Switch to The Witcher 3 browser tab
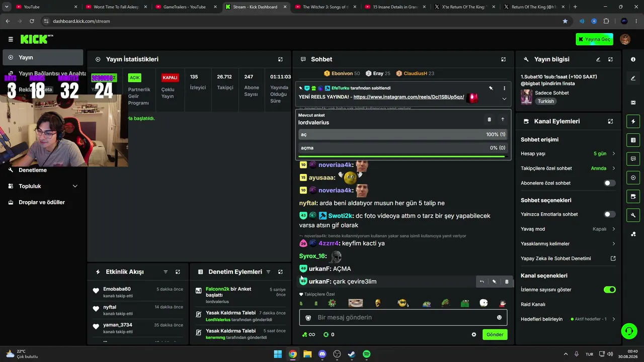The width and height of the screenshot is (644, 362). pyautogui.click(x=325, y=7)
